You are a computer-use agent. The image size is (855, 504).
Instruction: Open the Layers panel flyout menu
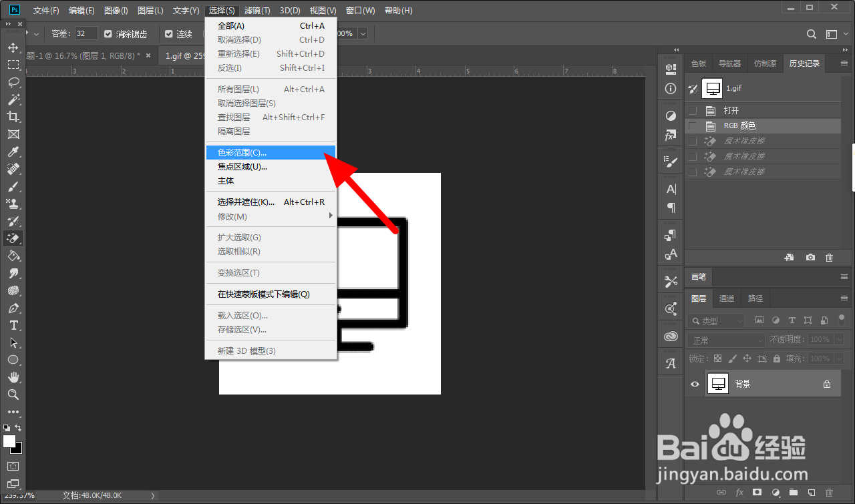tap(843, 298)
